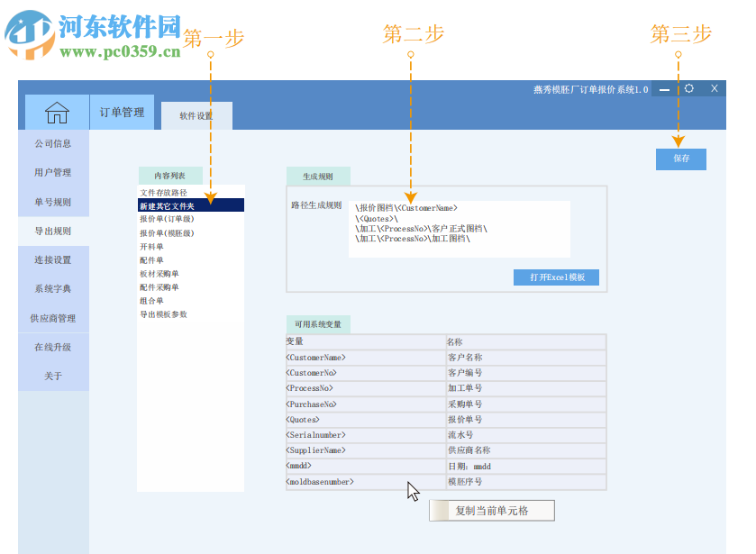The height and width of the screenshot is (554, 756).
Task: Switch to the 订单管理 tab
Action: 122,112
